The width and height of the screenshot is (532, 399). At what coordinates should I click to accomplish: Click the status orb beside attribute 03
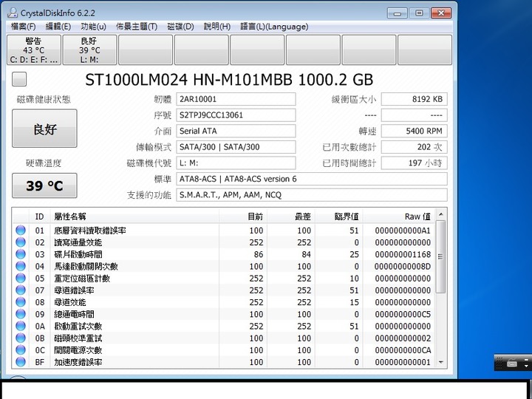click(21, 254)
